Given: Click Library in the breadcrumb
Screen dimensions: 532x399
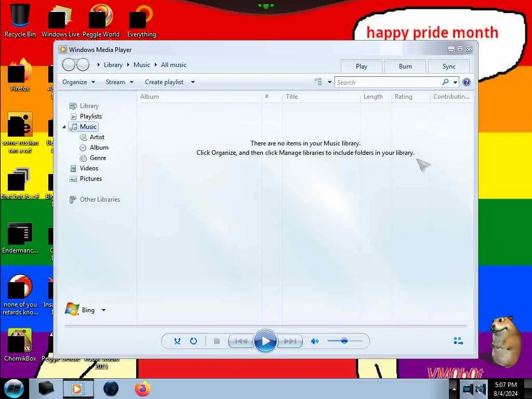Looking at the screenshot, I should tap(113, 65).
